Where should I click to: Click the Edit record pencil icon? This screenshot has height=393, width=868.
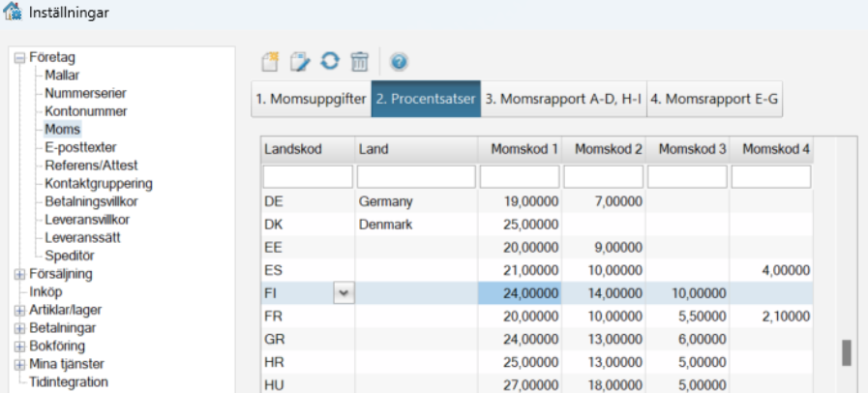(300, 61)
